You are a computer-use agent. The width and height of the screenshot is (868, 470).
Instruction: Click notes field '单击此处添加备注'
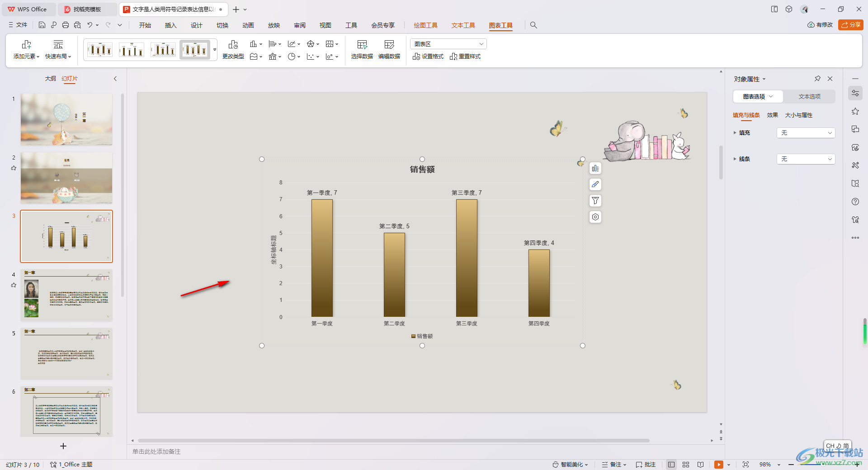pyautogui.click(x=156, y=451)
